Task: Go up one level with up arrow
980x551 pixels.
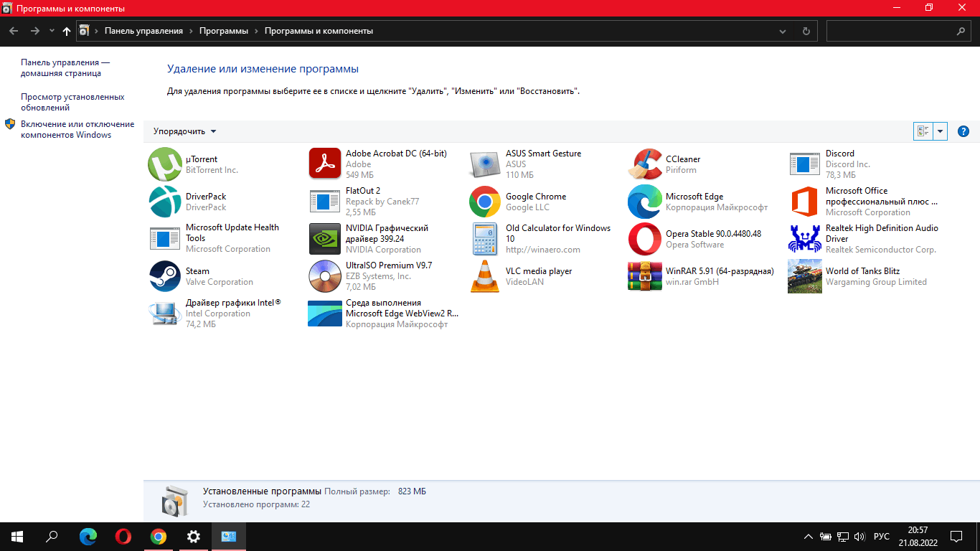Action: click(67, 31)
